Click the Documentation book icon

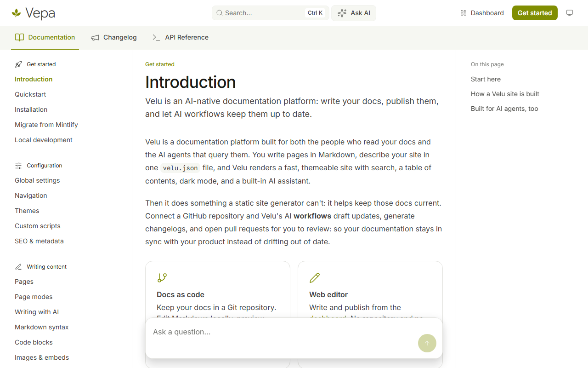[x=19, y=37]
